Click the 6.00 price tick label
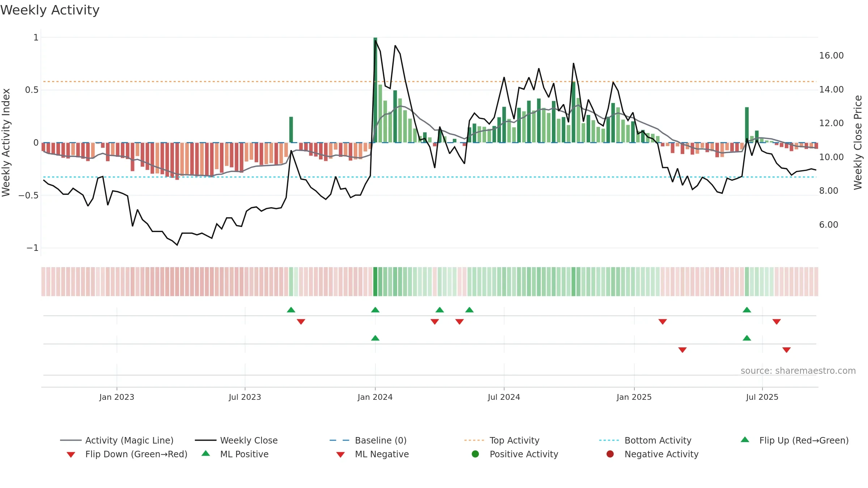The image size is (868, 488). 829,224
